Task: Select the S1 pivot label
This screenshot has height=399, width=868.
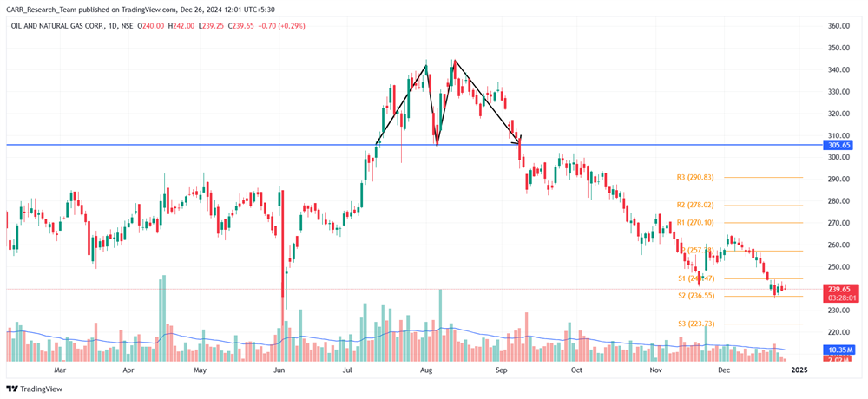Action: 696,278
